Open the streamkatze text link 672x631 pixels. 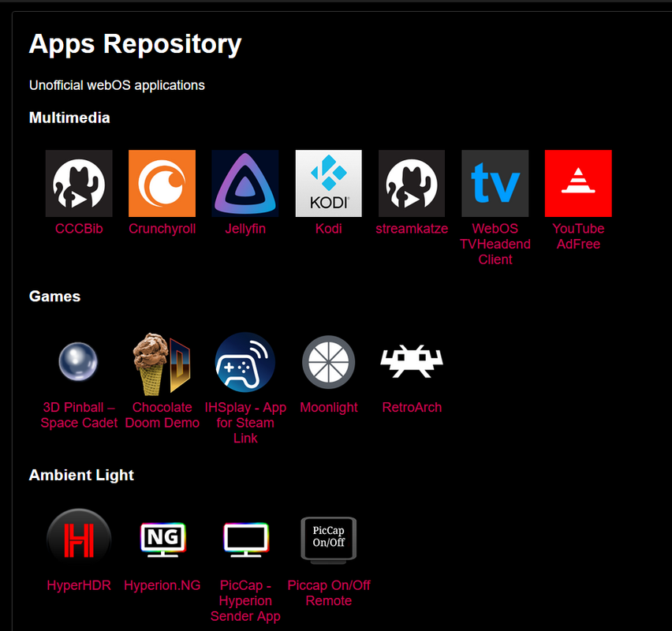click(x=412, y=229)
